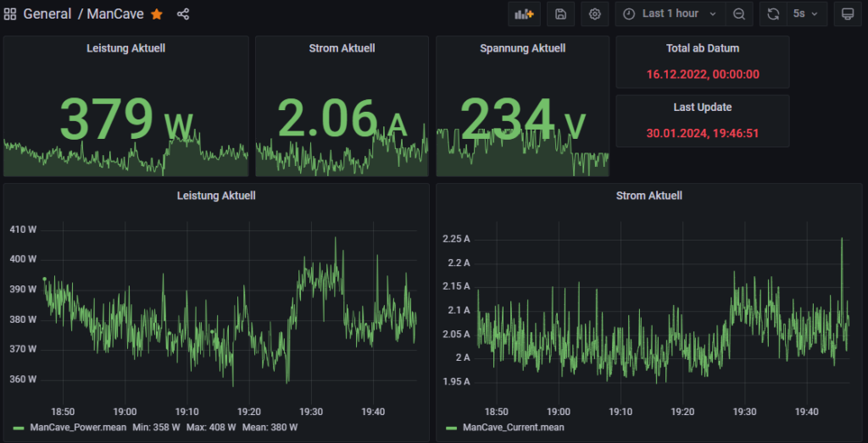Add a new panel to dashboard
The image size is (868, 443).
click(524, 14)
